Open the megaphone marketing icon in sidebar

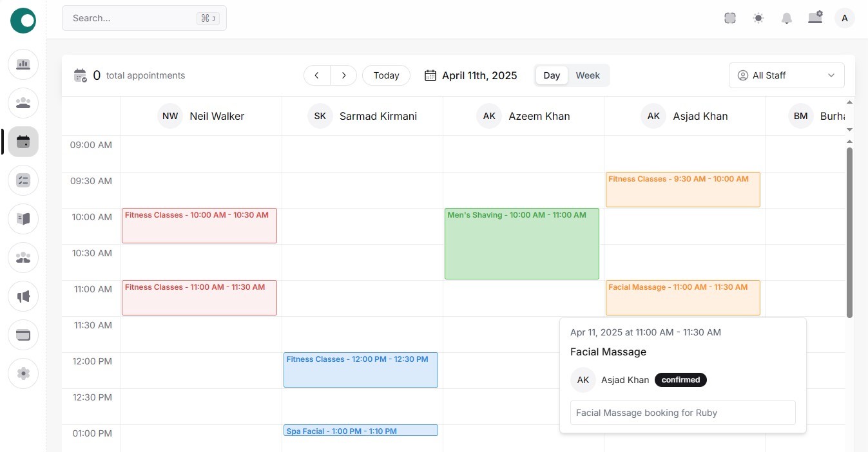point(23,296)
